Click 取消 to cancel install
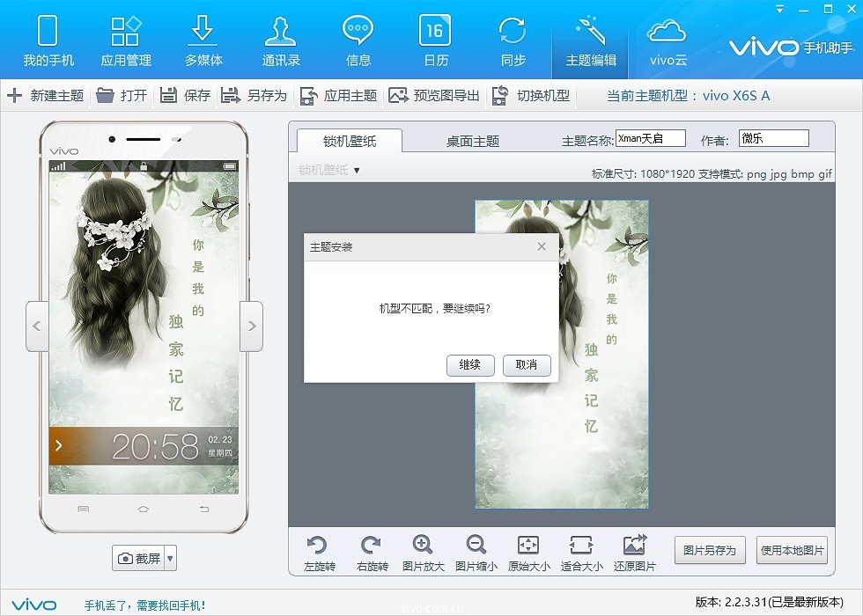863x616 pixels. point(527,365)
